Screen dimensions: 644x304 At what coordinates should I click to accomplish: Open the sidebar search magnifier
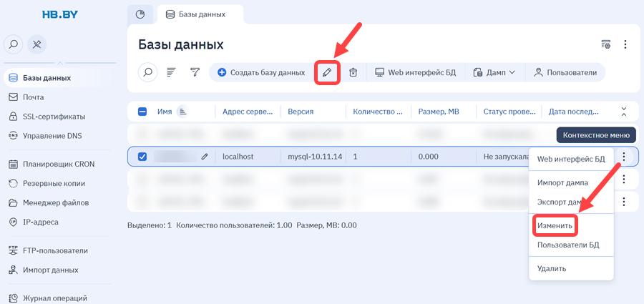[14, 44]
